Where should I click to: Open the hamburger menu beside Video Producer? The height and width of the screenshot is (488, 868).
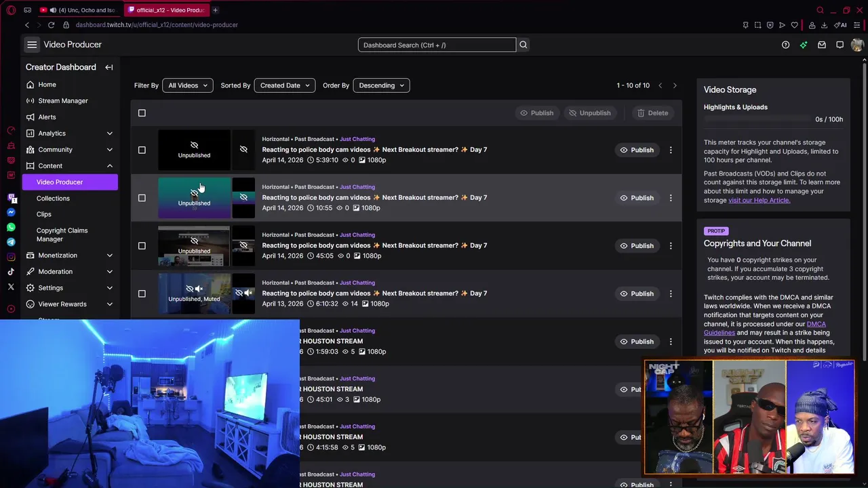[32, 45]
